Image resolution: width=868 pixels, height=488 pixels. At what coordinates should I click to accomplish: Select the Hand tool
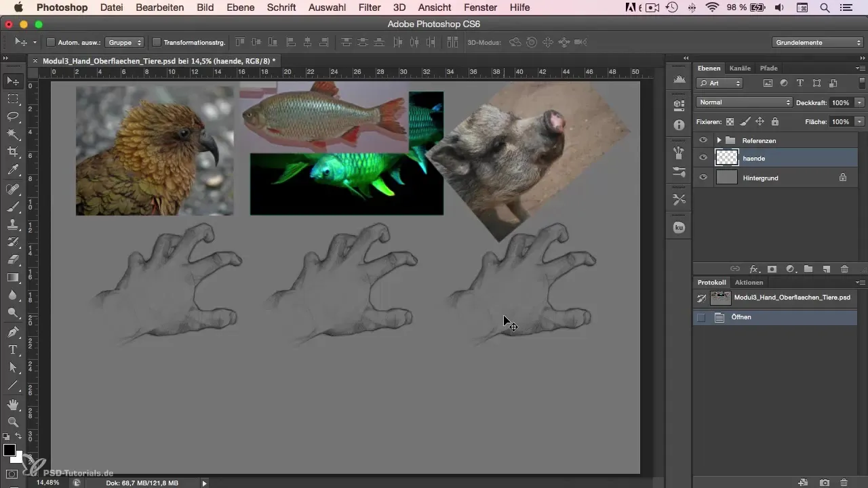pyautogui.click(x=13, y=405)
